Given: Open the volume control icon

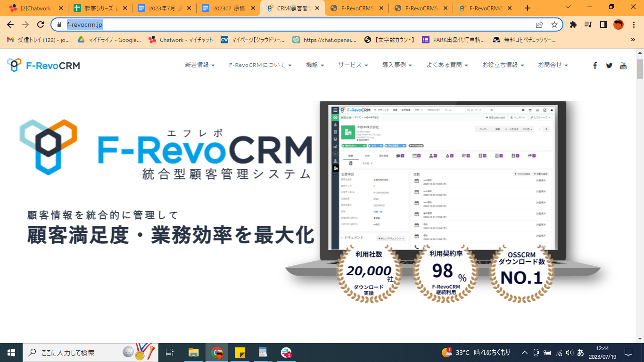Looking at the screenshot, I should pyautogui.click(x=570, y=352).
